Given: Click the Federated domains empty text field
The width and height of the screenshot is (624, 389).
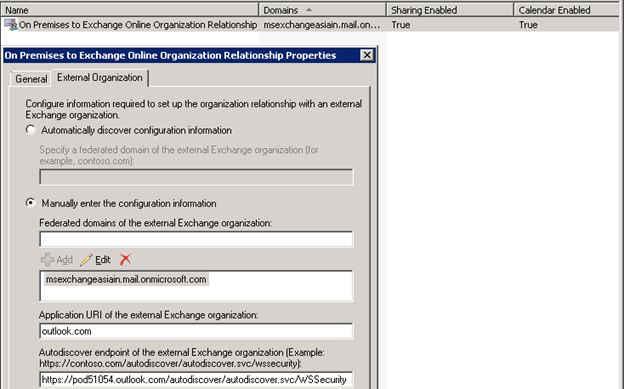Looking at the screenshot, I should coord(196,239).
